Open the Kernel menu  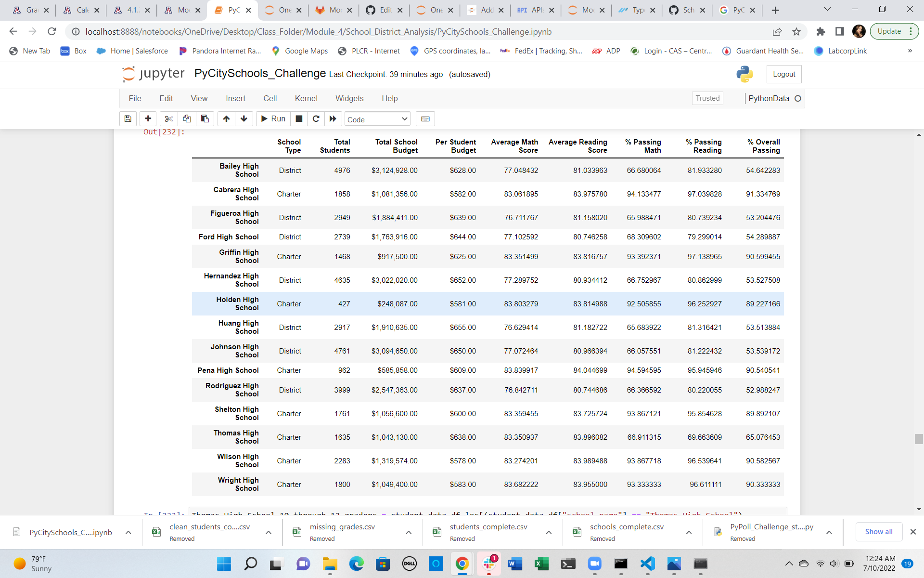[x=306, y=98]
